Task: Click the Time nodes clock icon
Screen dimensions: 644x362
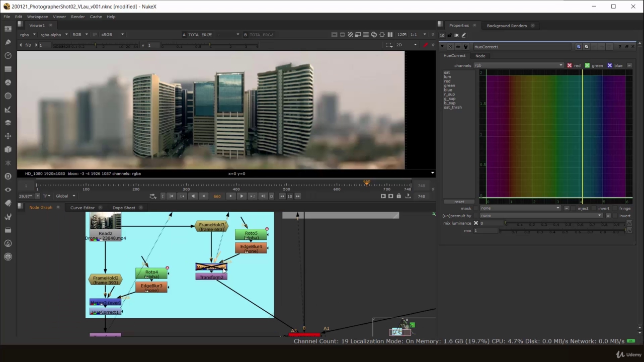Action: pos(8,54)
